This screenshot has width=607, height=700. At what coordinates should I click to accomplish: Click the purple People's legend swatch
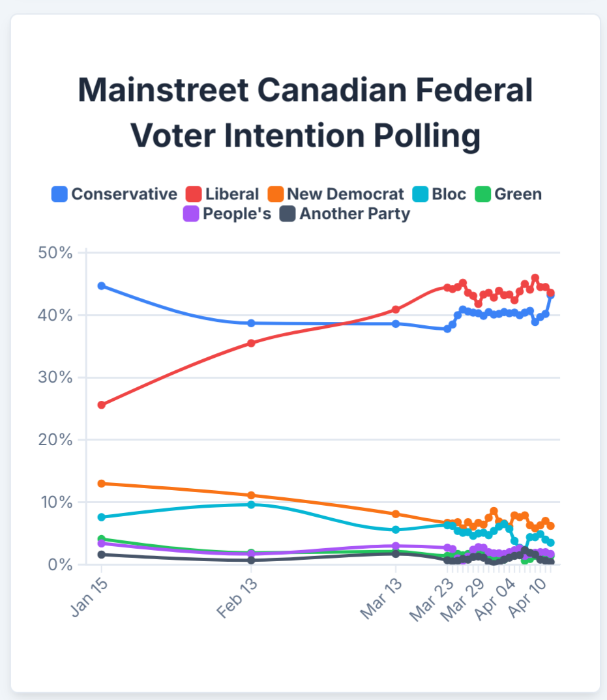(x=191, y=213)
